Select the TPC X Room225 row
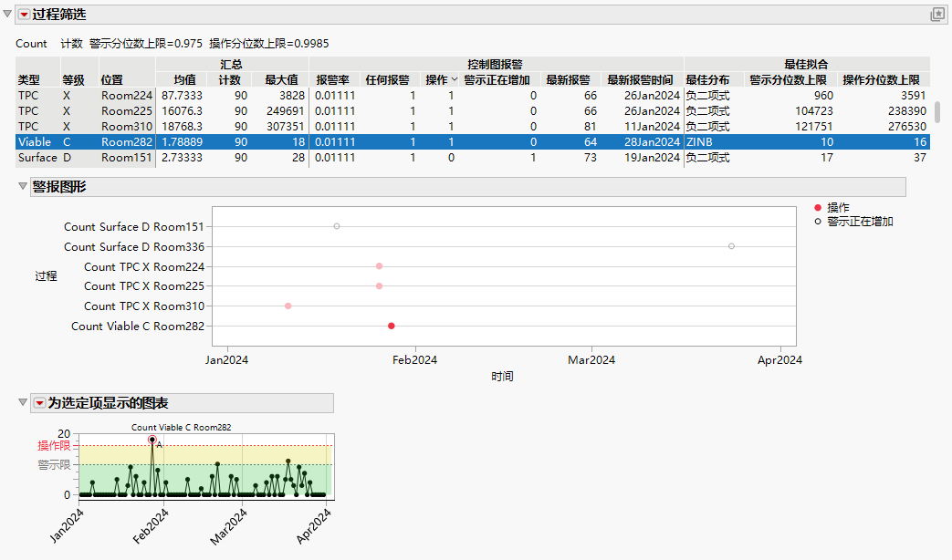Image resolution: width=952 pixels, height=560 pixels. point(473,111)
